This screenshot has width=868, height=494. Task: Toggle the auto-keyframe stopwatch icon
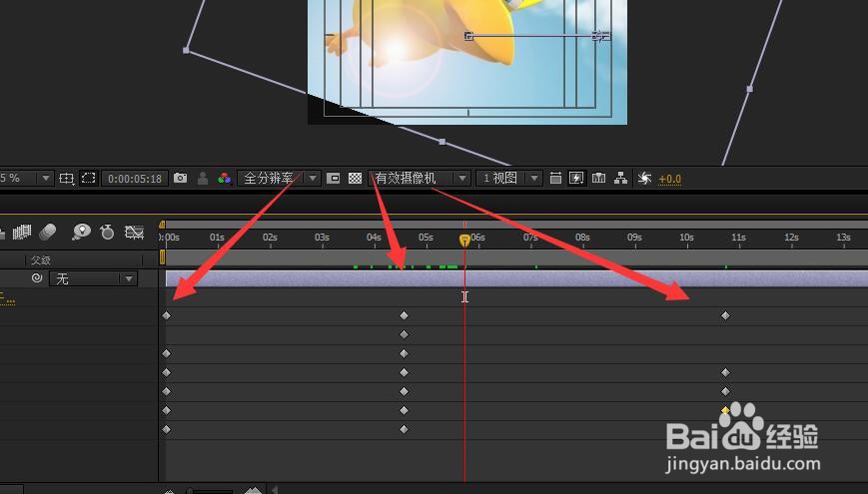(107, 232)
